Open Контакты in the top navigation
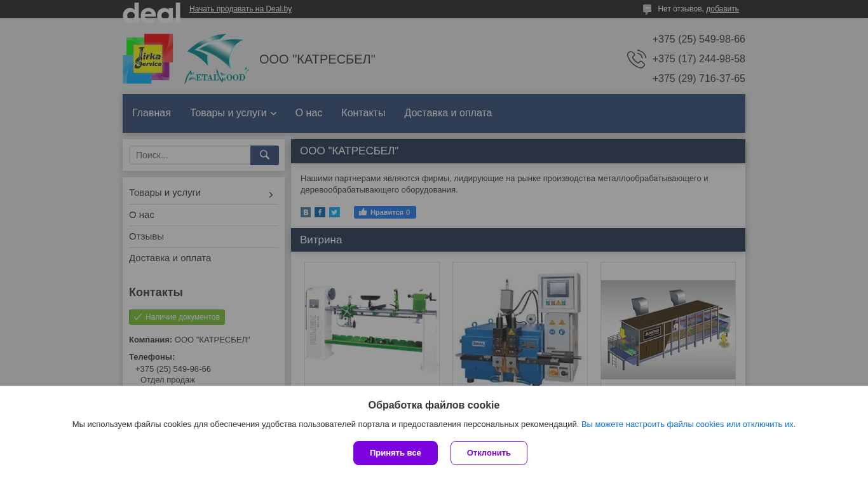 click(363, 113)
